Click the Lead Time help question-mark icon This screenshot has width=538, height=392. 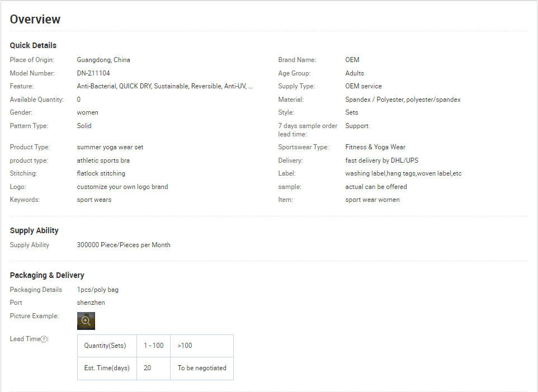44,339
